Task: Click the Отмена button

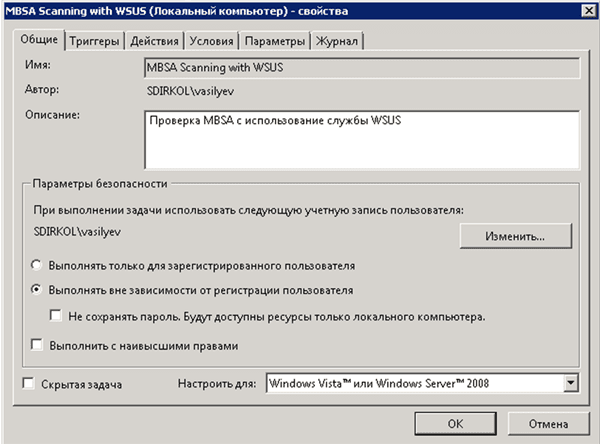Action: coord(547,421)
